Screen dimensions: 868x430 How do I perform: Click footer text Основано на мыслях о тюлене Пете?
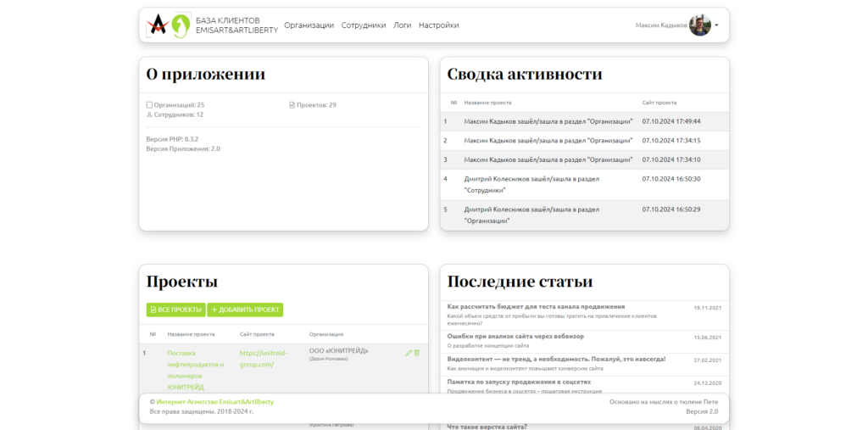(664, 402)
